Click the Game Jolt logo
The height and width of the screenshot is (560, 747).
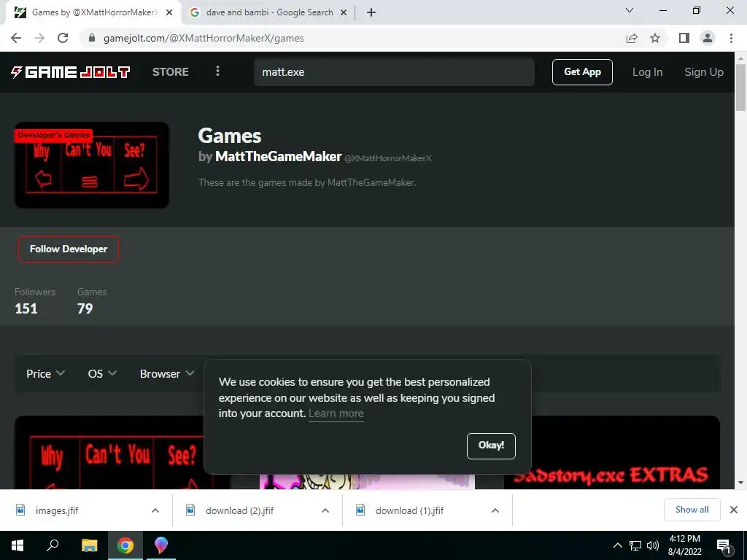pyautogui.click(x=70, y=72)
